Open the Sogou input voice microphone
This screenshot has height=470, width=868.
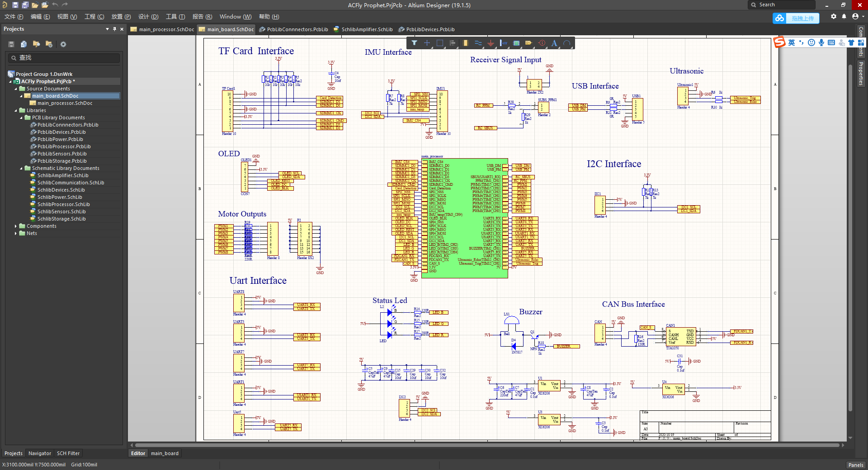coord(821,42)
